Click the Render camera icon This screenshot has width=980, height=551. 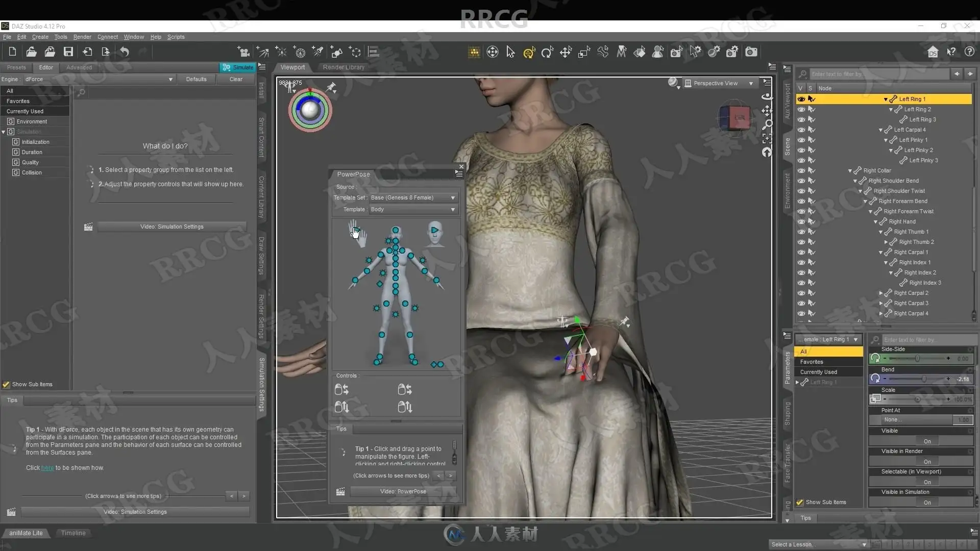(x=751, y=52)
